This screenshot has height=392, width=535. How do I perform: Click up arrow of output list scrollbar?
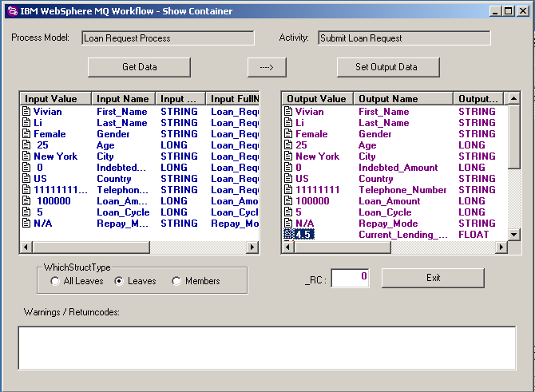click(514, 98)
